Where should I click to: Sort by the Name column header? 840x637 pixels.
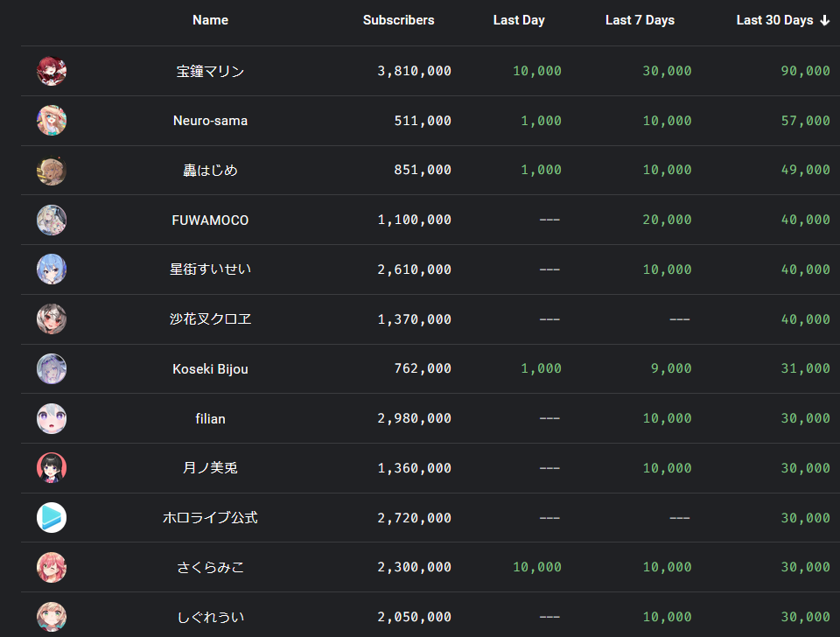[x=210, y=20]
